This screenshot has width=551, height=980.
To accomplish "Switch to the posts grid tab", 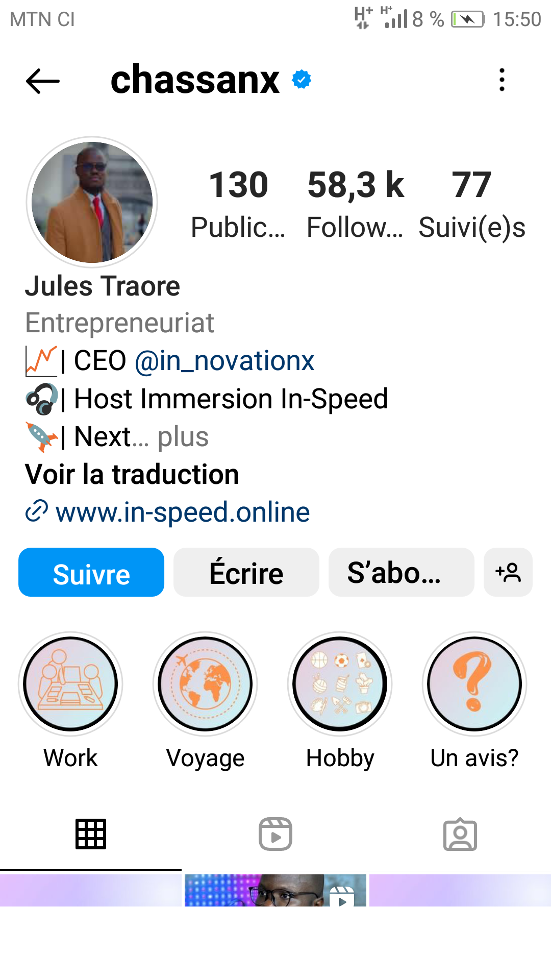I will point(91,834).
